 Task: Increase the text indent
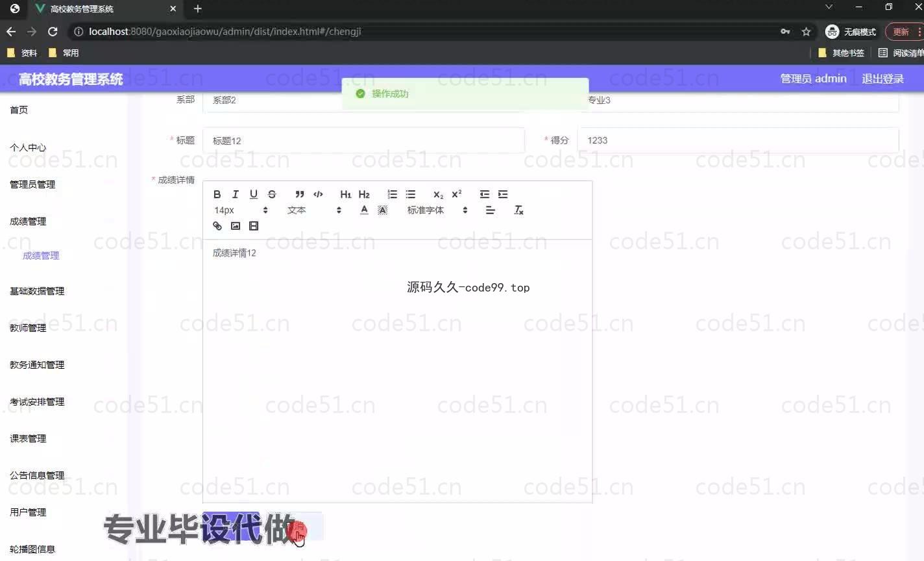pyautogui.click(x=503, y=194)
